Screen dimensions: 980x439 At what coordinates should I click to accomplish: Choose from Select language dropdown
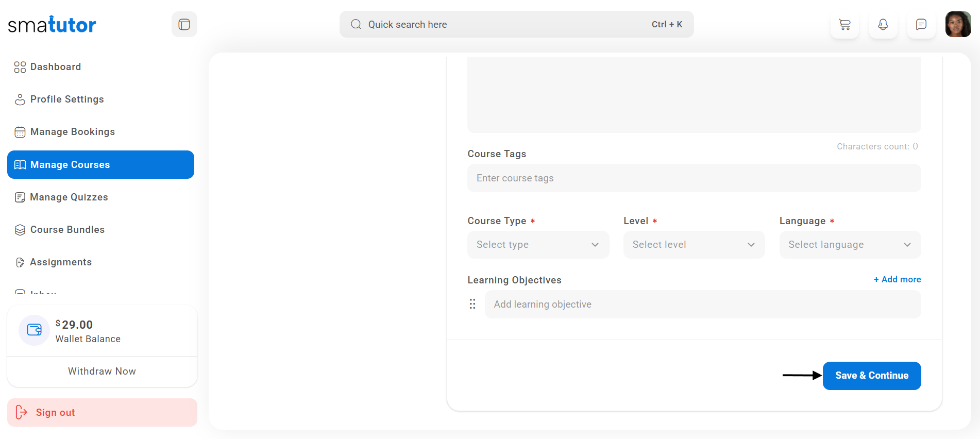(x=850, y=245)
